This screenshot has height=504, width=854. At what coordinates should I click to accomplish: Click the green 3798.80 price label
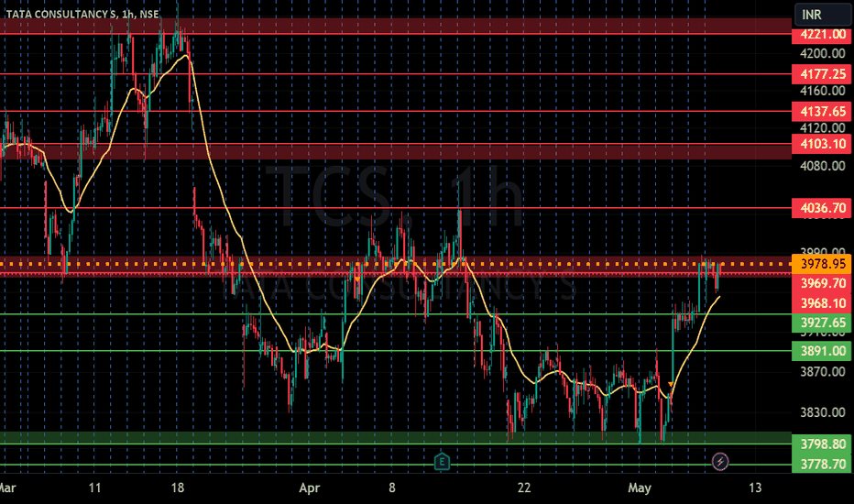tap(823, 444)
